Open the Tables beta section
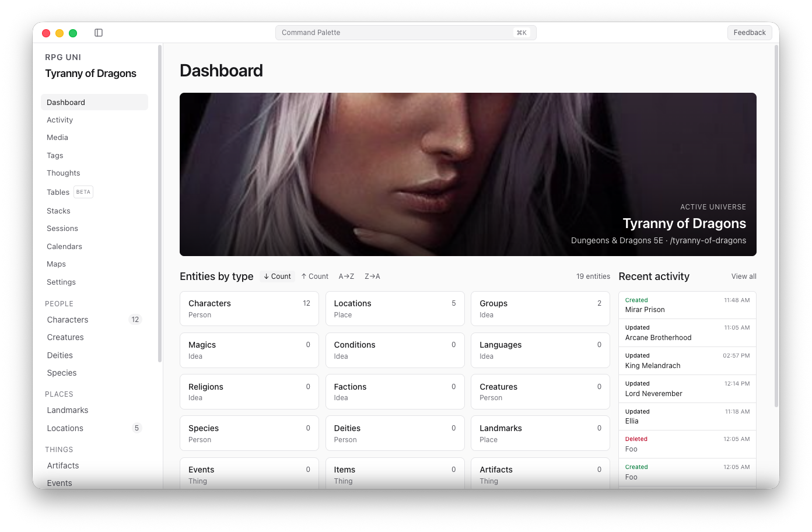Screen dimensions: 812x532 pos(94,192)
